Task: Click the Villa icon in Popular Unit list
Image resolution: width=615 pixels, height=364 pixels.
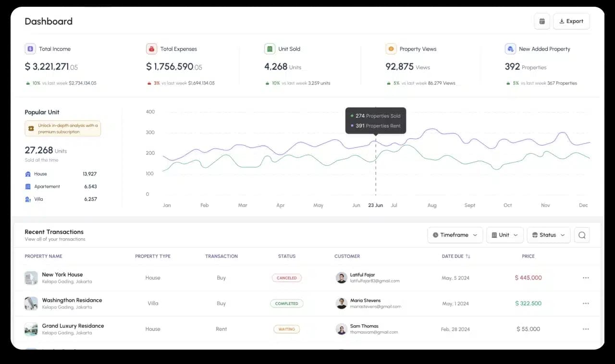Action: [29, 199]
